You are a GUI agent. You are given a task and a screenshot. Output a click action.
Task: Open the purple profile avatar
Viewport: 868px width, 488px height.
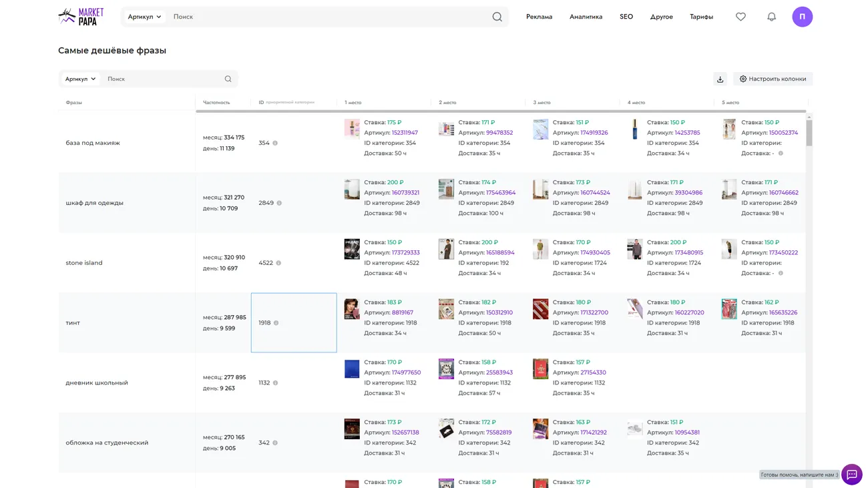[802, 17]
